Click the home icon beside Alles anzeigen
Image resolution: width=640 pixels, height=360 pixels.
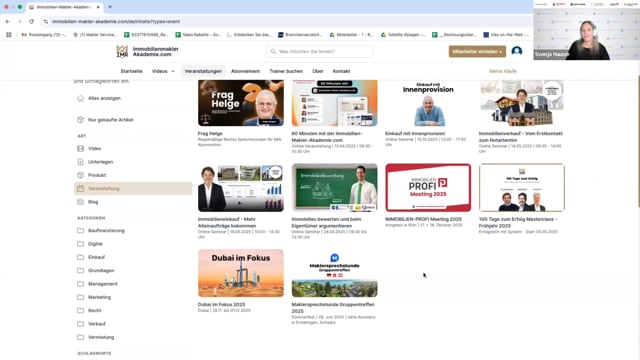tap(80, 98)
